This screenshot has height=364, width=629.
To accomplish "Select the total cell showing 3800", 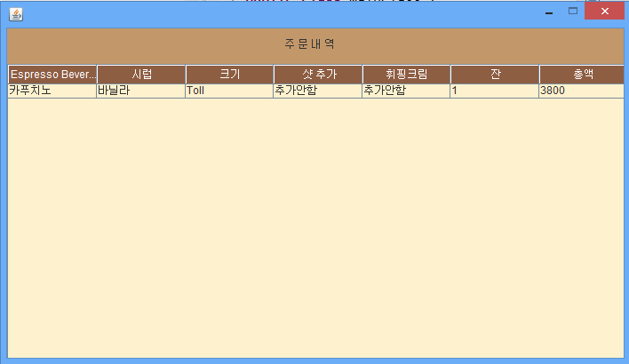I will pos(582,91).
